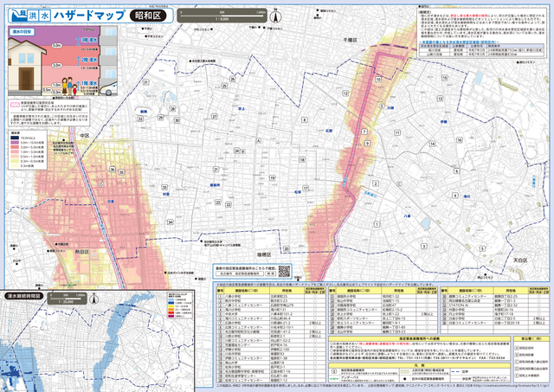
Task: Click the 凡例 legend header bar
Action: click(419, 365)
